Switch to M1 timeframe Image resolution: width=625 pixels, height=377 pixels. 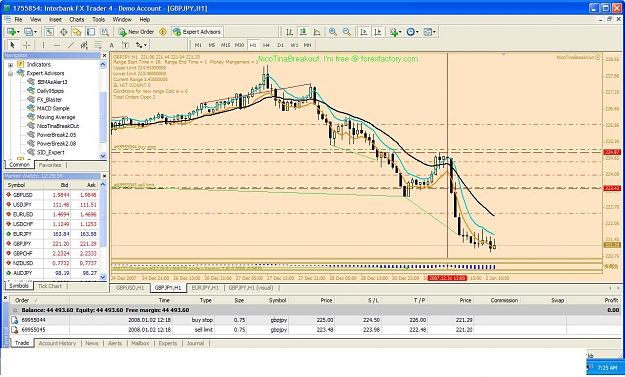(x=198, y=45)
